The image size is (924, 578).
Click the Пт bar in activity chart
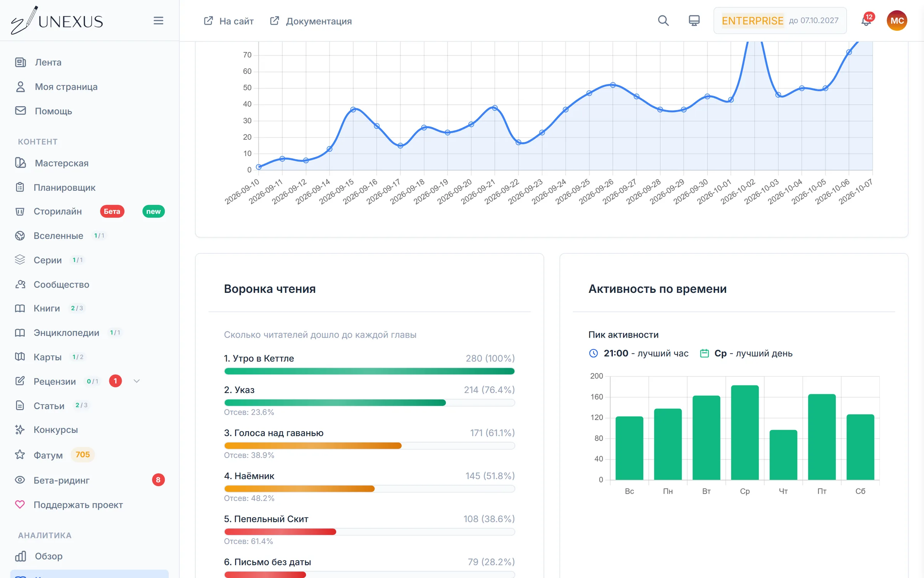pyautogui.click(x=822, y=437)
